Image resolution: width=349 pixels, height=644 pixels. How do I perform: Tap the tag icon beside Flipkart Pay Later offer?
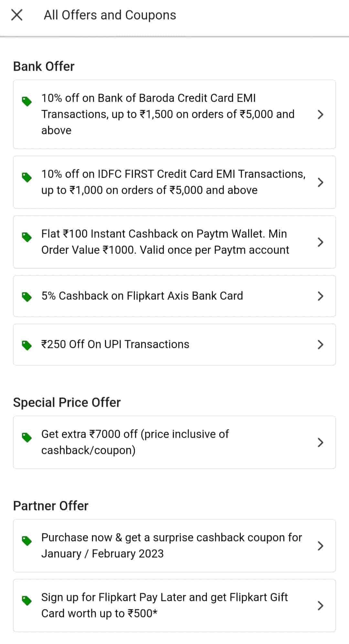tap(27, 601)
